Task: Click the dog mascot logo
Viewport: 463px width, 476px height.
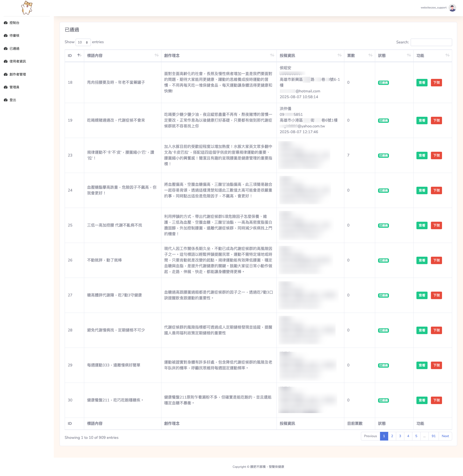Action: [x=27, y=8]
